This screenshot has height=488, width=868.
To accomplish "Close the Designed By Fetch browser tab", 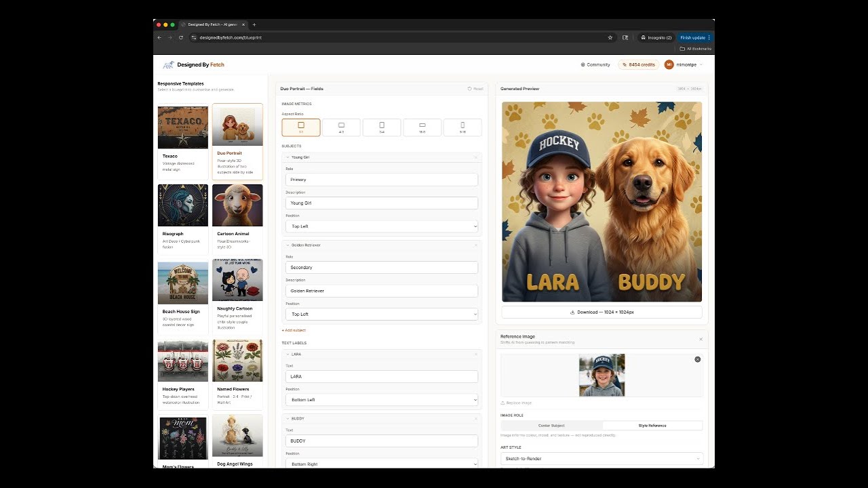I will tap(243, 24).
